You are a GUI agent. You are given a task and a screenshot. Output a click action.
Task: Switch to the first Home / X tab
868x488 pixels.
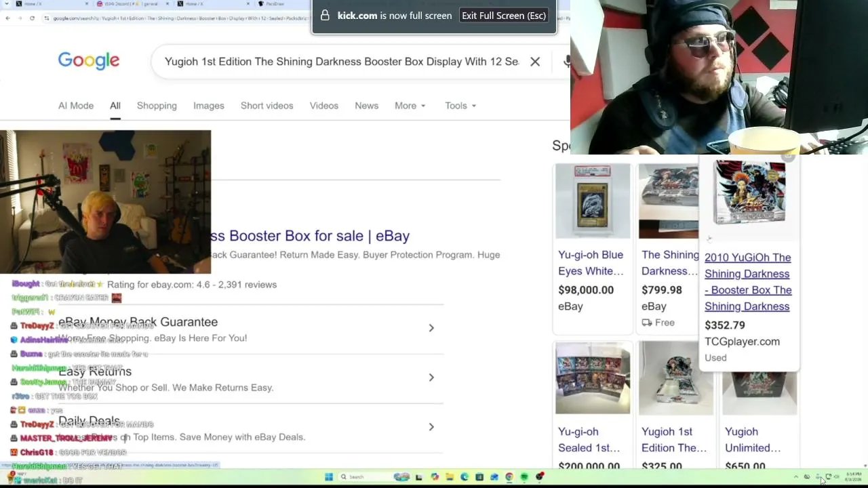[51, 4]
